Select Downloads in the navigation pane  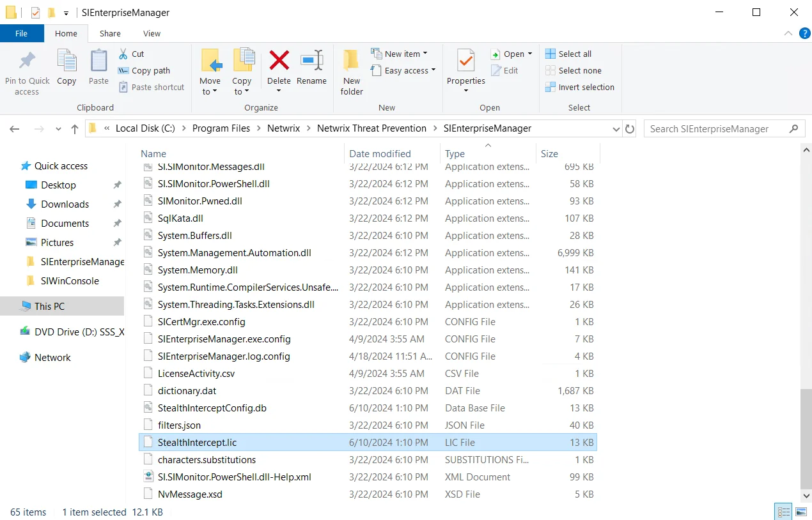pyautogui.click(x=65, y=204)
